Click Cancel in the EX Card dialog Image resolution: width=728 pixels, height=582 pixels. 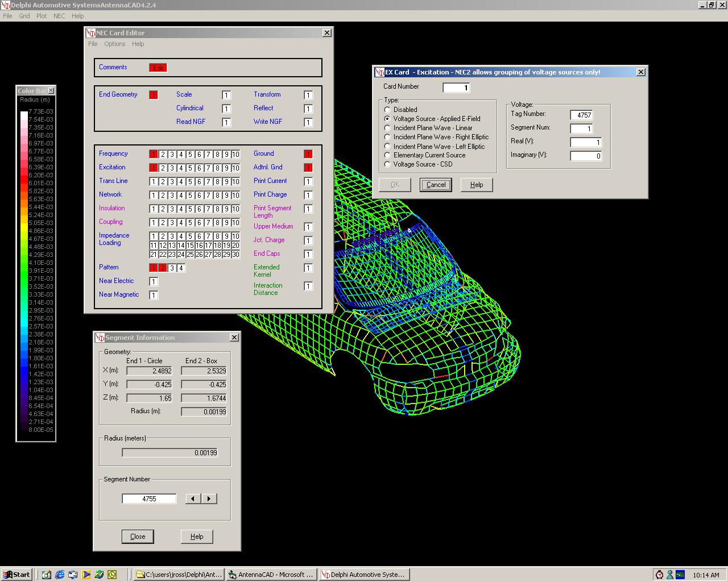click(x=436, y=185)
